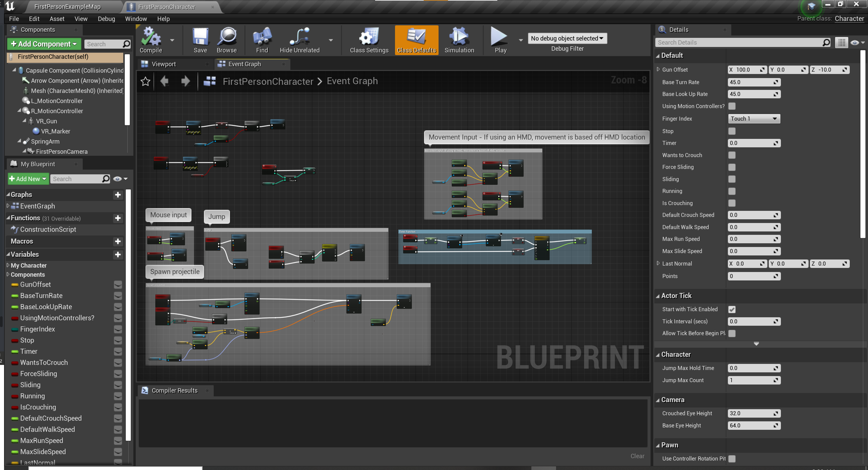Start Simulation mode
Viewport: 868px width, 470px height.
click(x=459, y=40)
